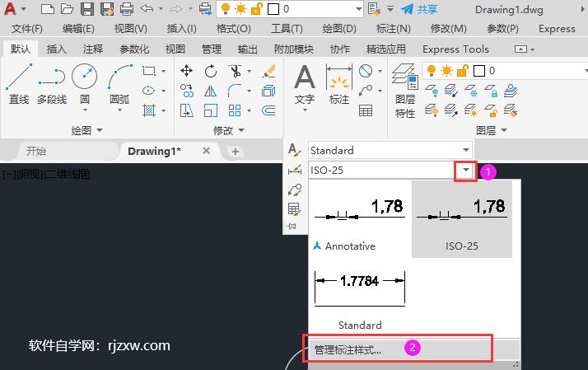This screenshot has height=370, width=588.
Task: Click the Explode tool icon
Action: tap(268, 91)
